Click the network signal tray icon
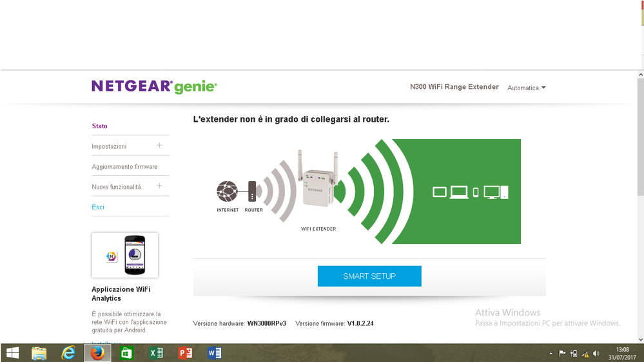The width and height of the screenshot is (644, 362). click(585, 354)
